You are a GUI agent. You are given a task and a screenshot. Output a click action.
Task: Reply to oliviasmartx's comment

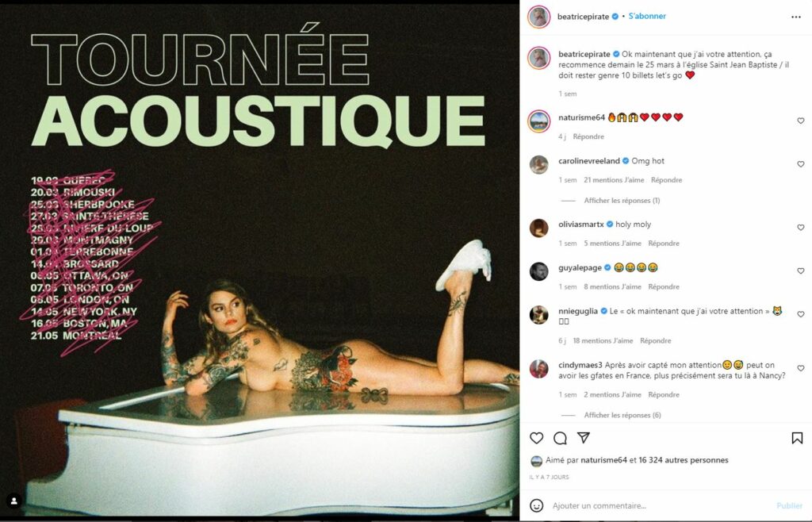pyautogui.click(x=664, y=243)
